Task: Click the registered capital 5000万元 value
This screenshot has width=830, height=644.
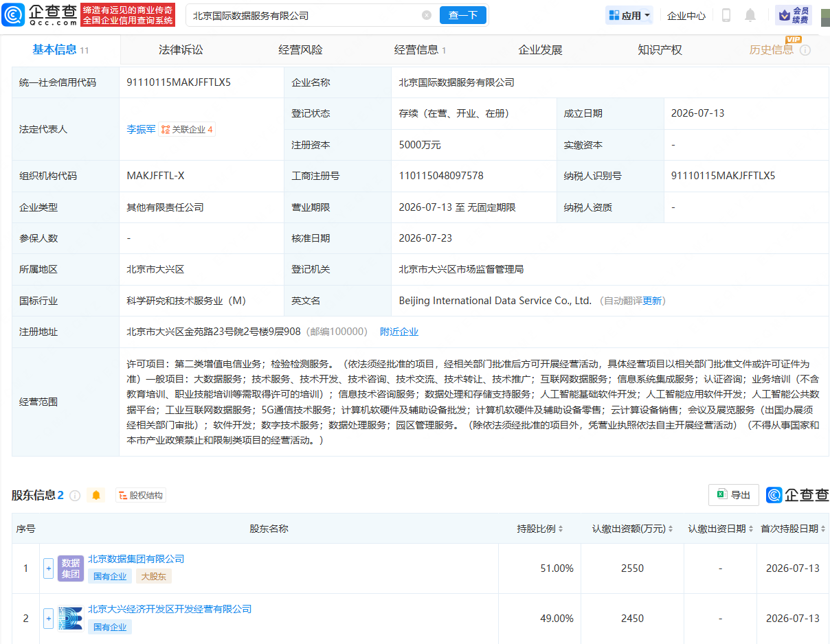Action: (420, 145)
